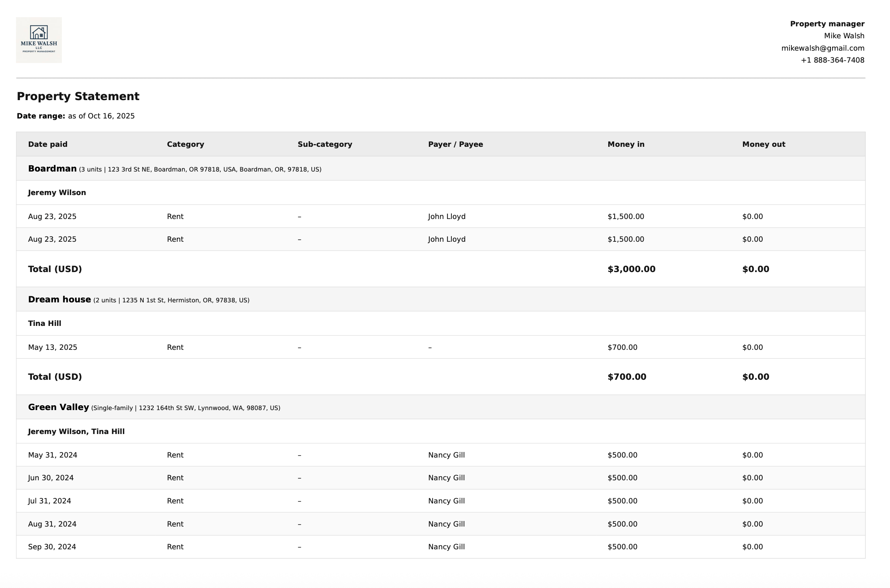Select the Green Valley property group row
890x588 pixels.
(x=58, y=407)
